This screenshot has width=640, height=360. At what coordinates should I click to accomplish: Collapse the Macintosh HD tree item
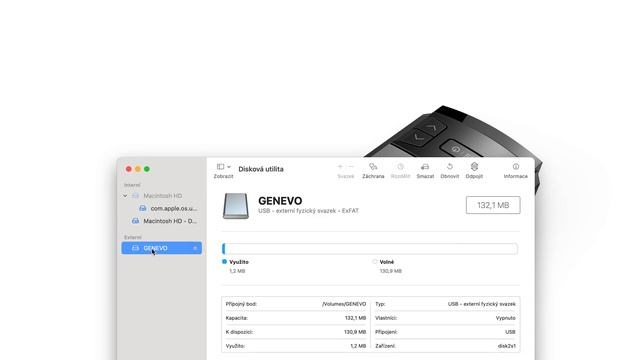125,196
